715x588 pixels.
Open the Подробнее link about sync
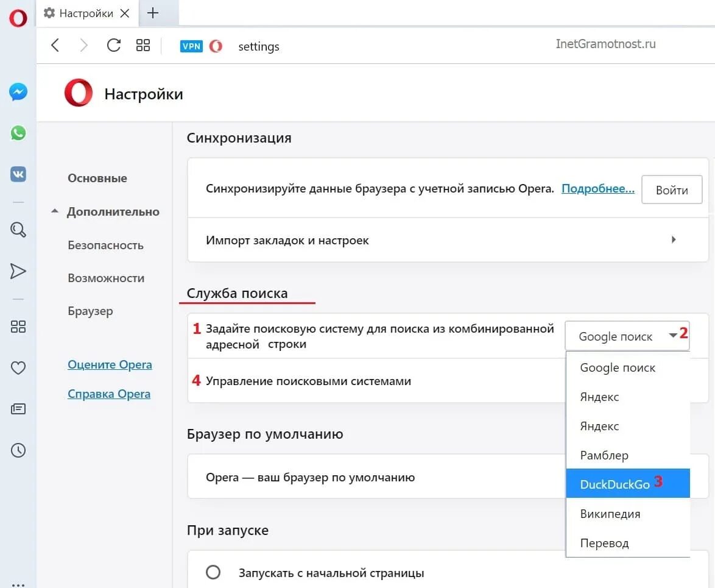point(598,188)
